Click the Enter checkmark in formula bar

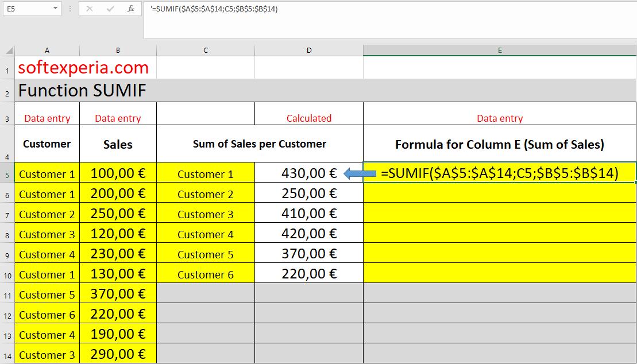[110, 9]
